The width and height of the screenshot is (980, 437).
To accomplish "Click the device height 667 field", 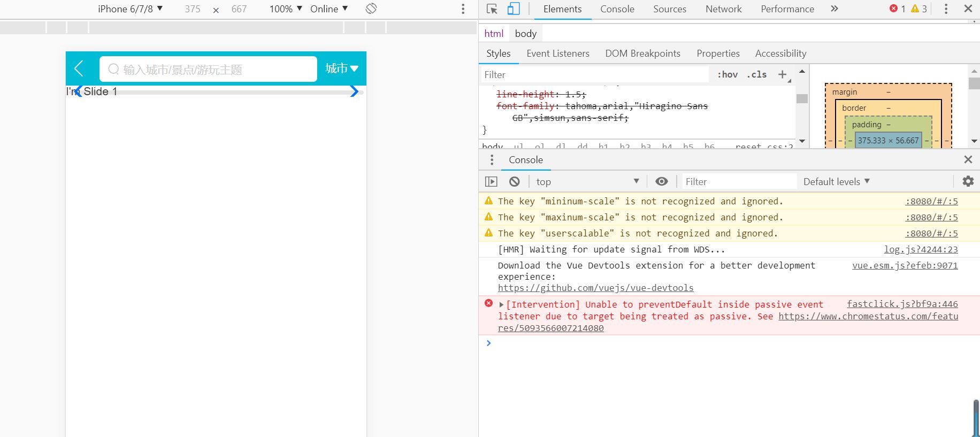I will coord(239,9).
